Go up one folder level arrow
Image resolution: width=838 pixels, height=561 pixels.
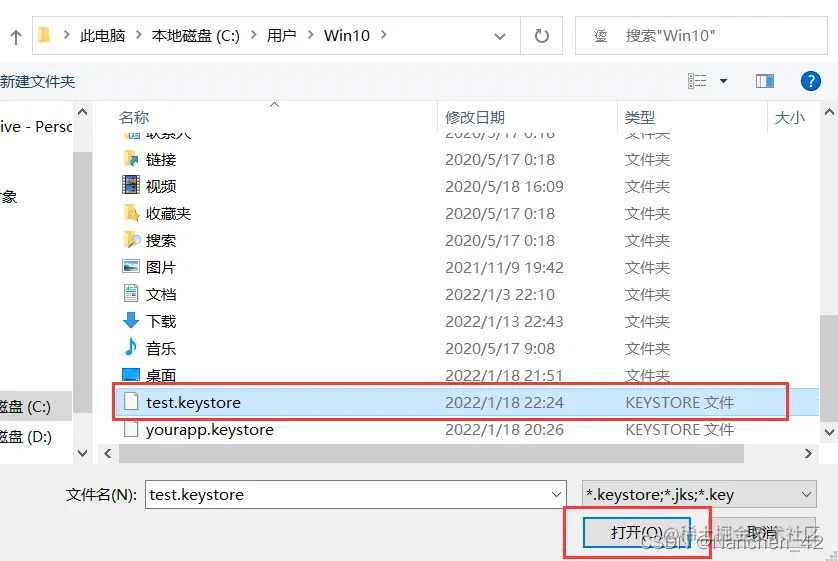[15, 37]
